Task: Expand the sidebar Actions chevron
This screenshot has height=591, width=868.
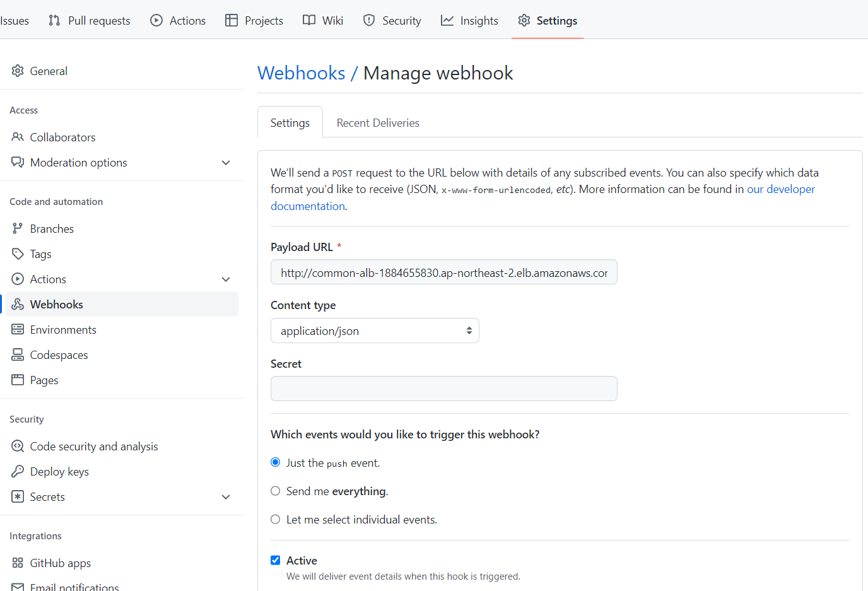Action: tap(226, 279)
